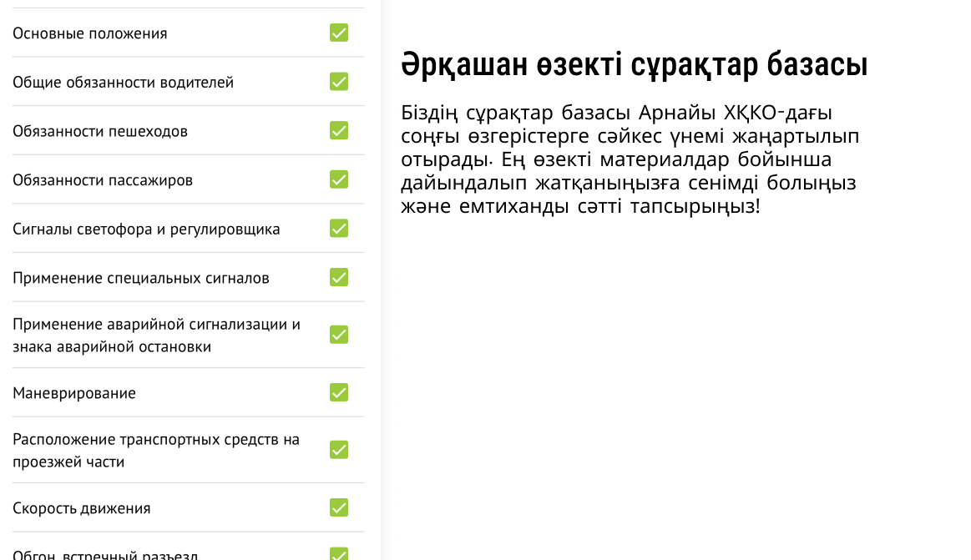Viewport: 971px width, 560px height.
Task: Toggle checkbox for Применение аварийной сигнализации
Action: click(x=339, y=335)
